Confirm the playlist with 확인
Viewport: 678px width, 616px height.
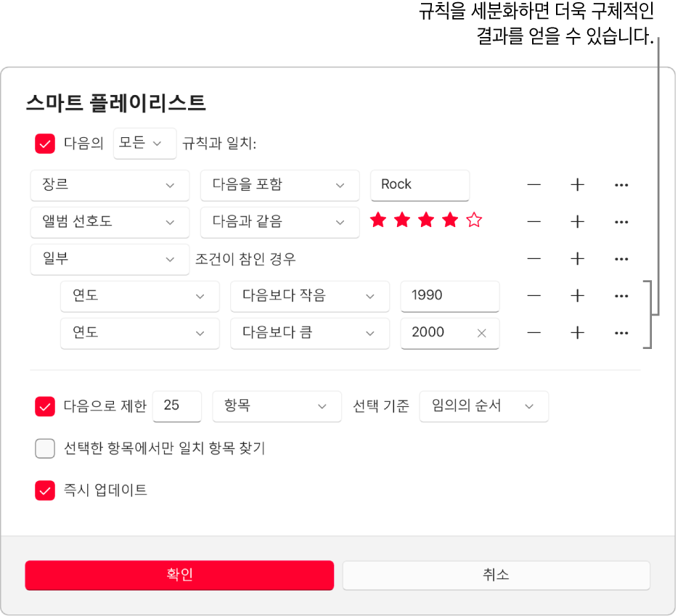(x=179, y=575)
